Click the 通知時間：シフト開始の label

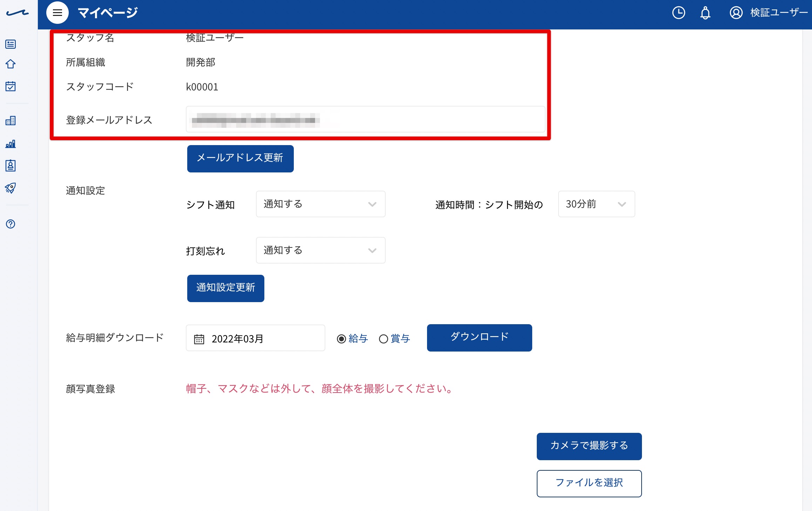pos(489,205)
